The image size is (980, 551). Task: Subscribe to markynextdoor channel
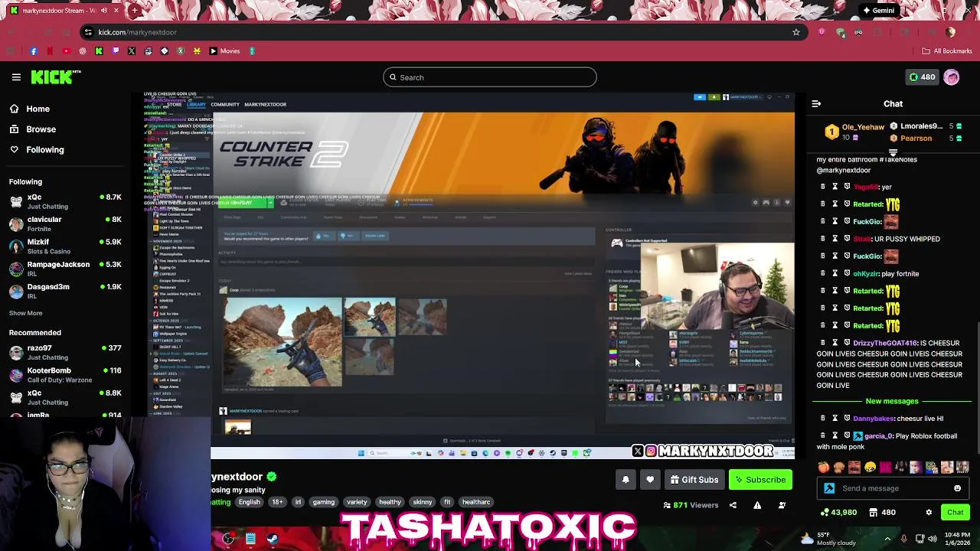760,480
